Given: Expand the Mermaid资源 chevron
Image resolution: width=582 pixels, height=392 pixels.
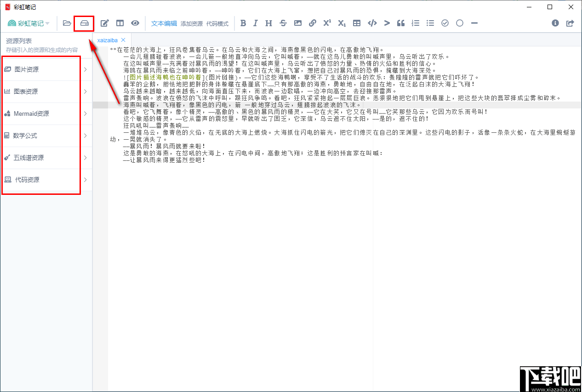Looking at the screenshot, I should [85, 114].
